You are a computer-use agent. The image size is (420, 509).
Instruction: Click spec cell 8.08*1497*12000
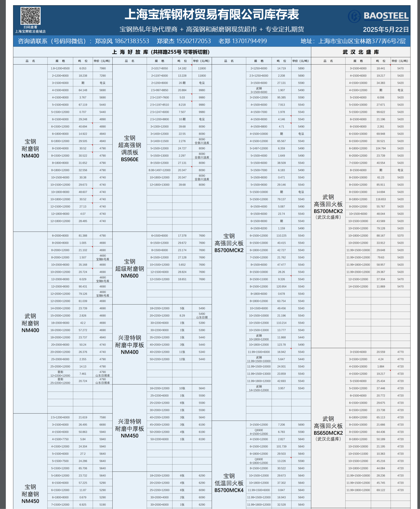(159, 170)
